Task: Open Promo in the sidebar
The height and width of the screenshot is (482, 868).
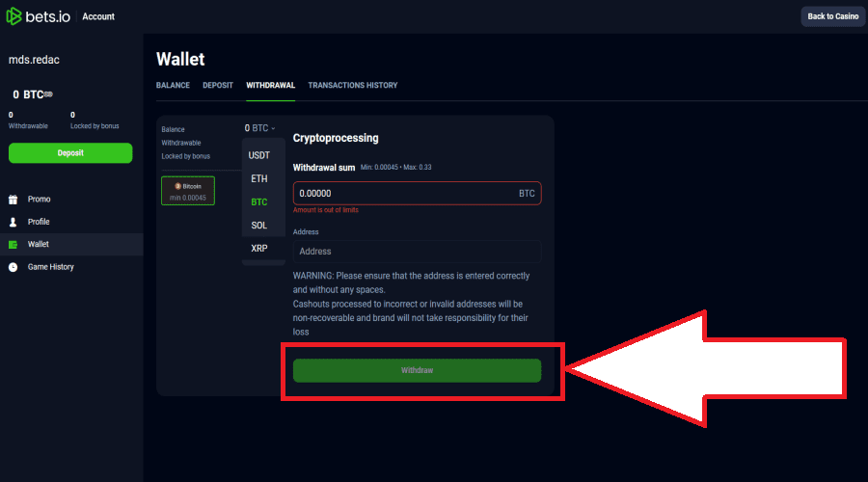Action: [x=39, y=200]
